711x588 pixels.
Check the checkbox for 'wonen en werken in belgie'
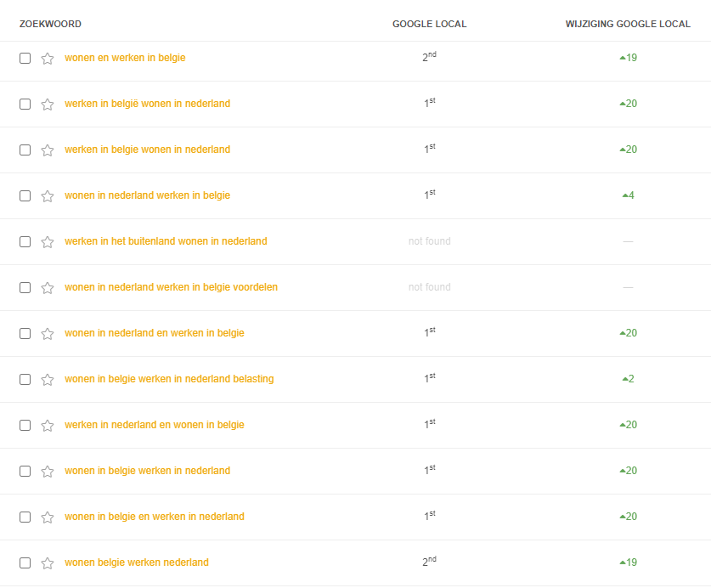pos(25,58)
